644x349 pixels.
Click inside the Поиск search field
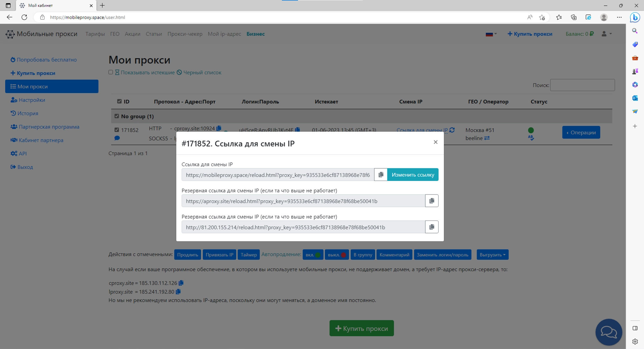(582, 85)
